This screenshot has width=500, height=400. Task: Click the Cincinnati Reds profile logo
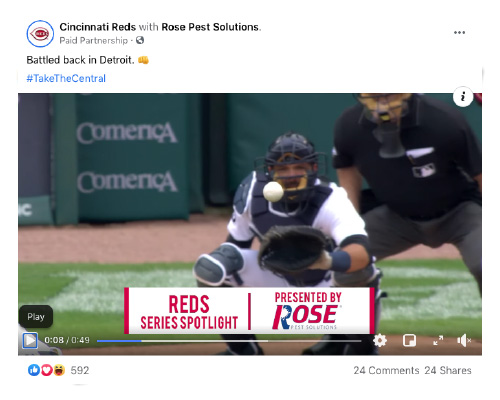point(40,34)
